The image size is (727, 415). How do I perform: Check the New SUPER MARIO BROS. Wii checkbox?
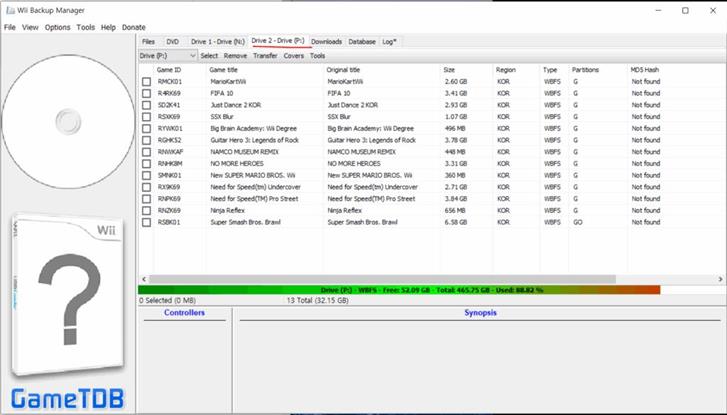pyautogui.click(x=147, y=175)
